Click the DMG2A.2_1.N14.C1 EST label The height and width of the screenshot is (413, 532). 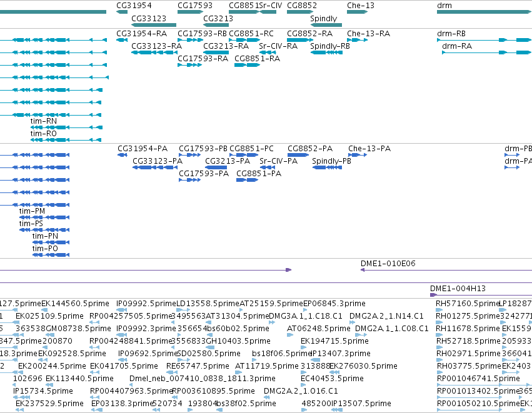[x=386, y=316]
